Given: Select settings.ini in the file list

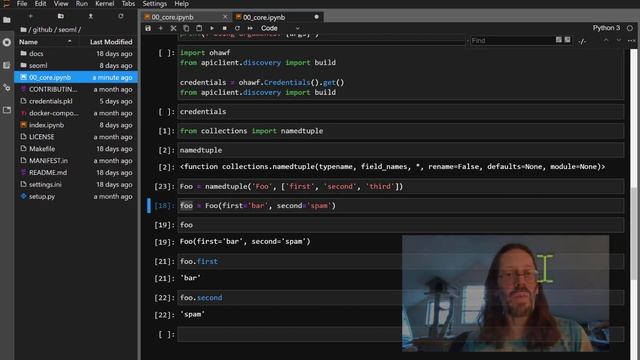Looking at the screenshot, I should [76, 184].
